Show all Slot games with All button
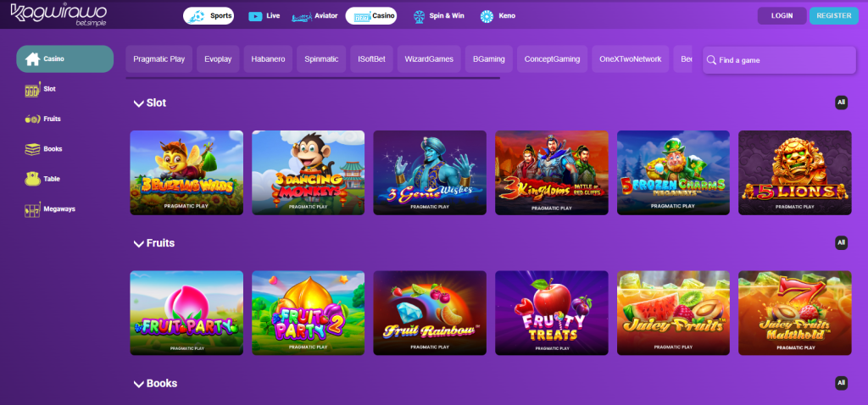This screenshot has height=405, width=868. click(842, 103)
